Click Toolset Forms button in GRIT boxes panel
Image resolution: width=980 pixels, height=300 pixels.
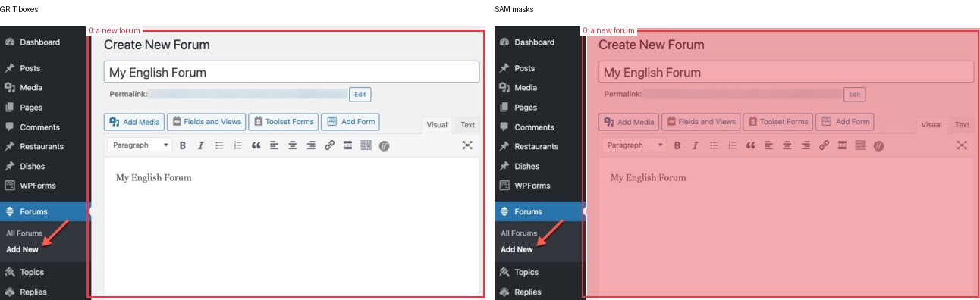click(x=283, y=122)
